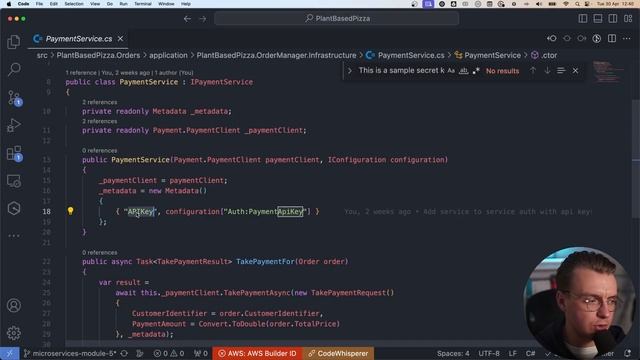The width and height of the screenshot is (640, 360).
Task: Split the editor to the right
Action: tap(612, 38)
